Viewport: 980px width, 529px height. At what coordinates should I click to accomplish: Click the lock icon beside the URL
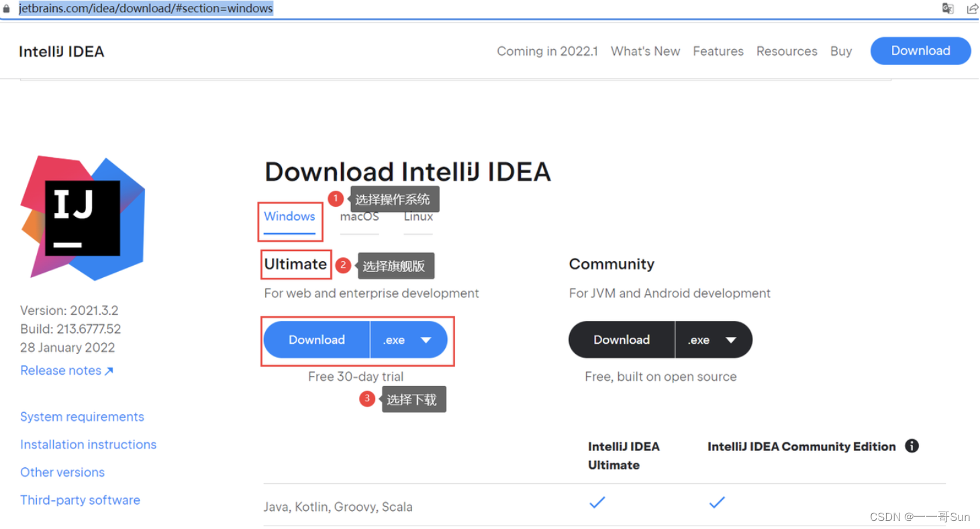[x=7, y=9]
